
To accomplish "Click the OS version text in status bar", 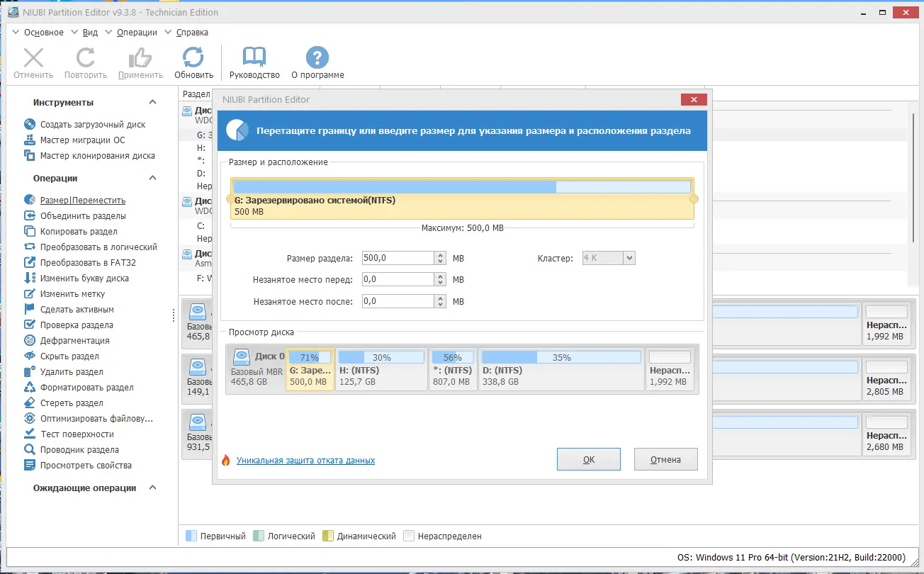I will [x=793, y=557].
